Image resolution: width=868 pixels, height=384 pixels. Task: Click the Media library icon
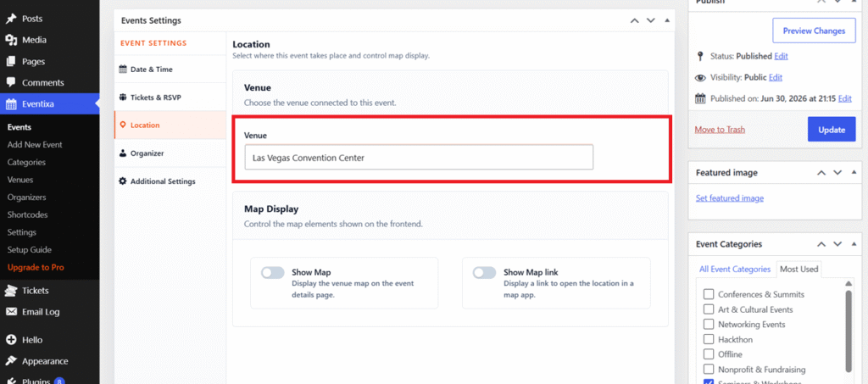[10, 40]
